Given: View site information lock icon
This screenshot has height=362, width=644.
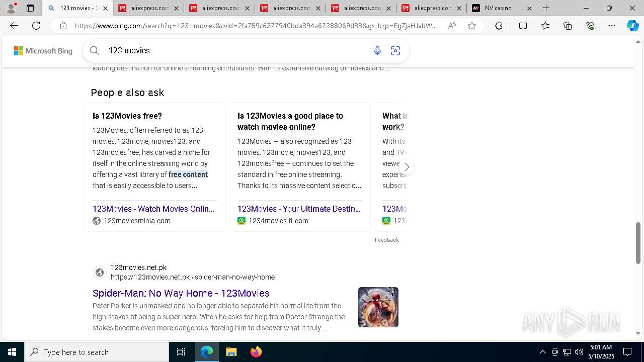Looking at the screenshot, I should (63, 26).
